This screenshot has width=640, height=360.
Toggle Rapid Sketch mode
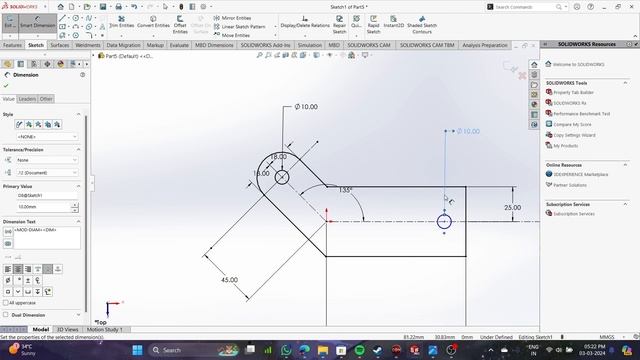click(373, 25)
